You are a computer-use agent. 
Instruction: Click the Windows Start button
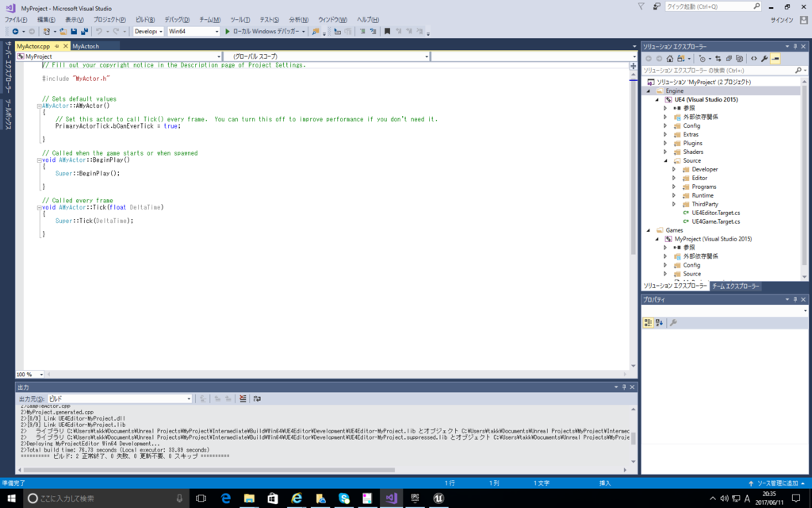11,498
